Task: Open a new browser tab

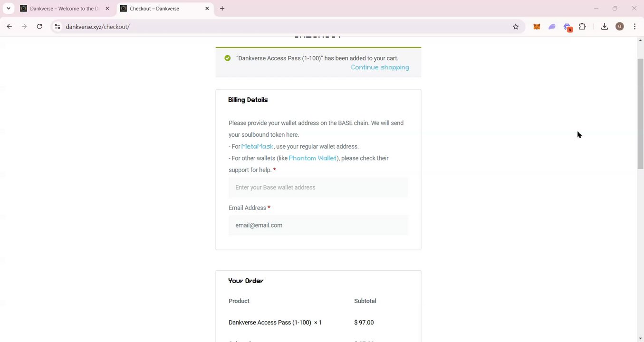Action: (222, 8)
